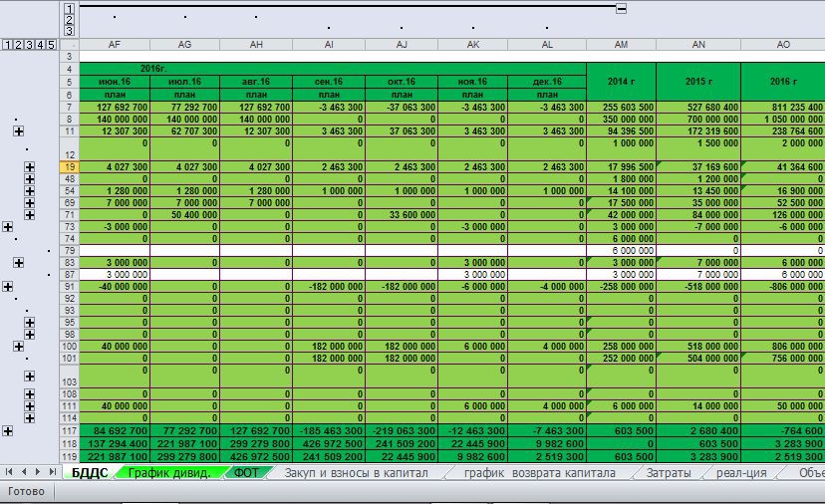Expand the outline group at row 91
Image resolution: width=825 pixels, height=504 pixels.
[8, 287]
